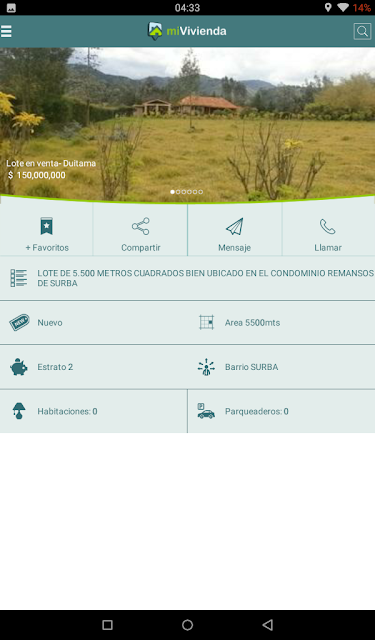Send a Mensaje via paper plane icon
The image size is (375, 640).
pyautogui.click(x=235, y=226)
